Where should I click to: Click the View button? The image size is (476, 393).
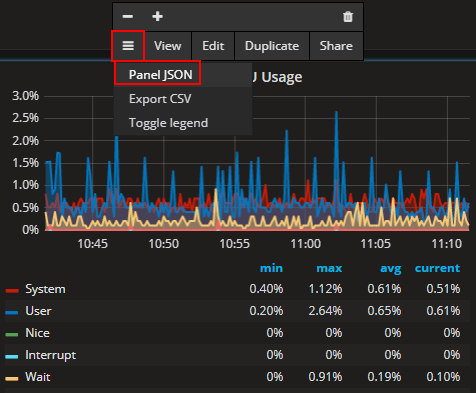pos(168,46)
